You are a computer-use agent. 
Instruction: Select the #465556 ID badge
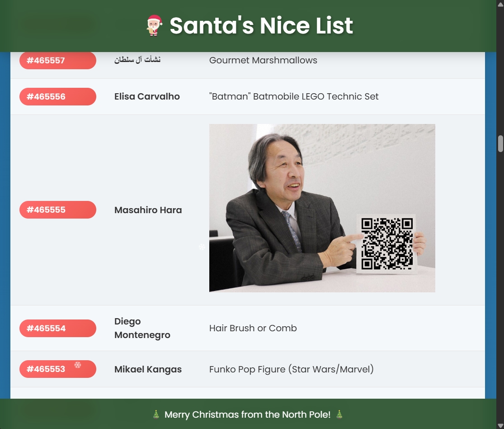coord(57,97)
